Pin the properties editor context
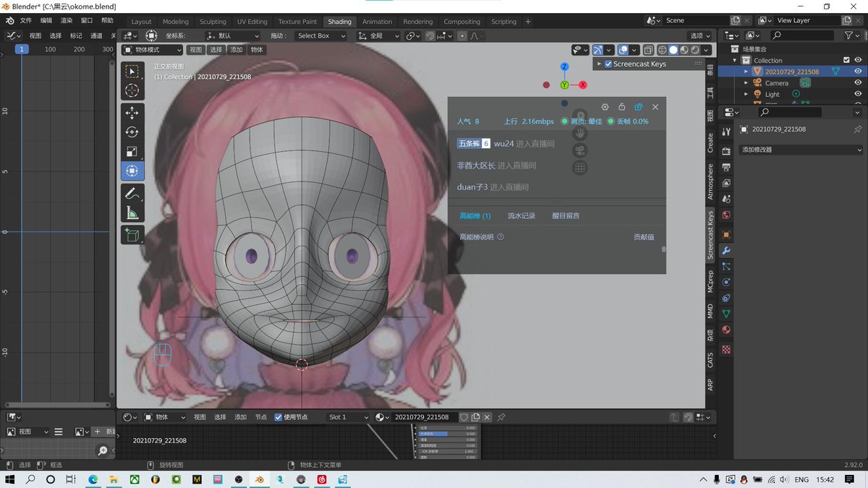 tap(858, 129)
